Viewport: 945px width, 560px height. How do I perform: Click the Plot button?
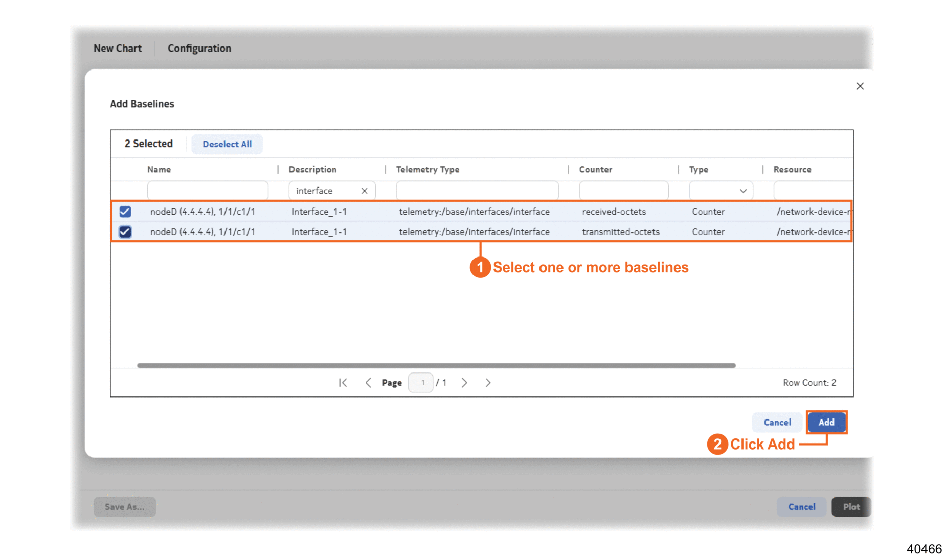tap(851, 507)
